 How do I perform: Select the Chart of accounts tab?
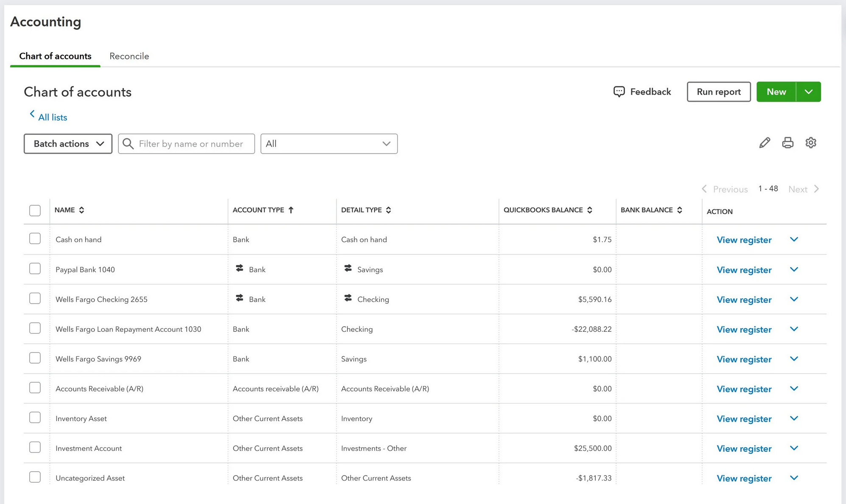click(55, 56)
